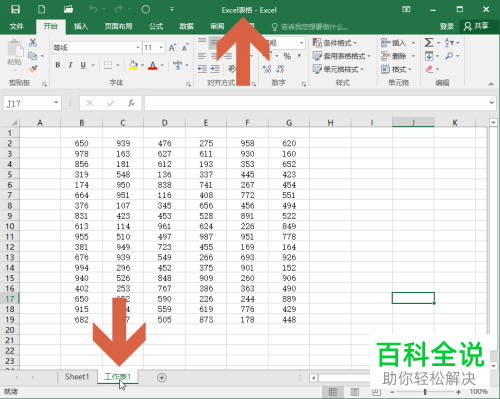This screenshot has height=399, width=500.
Task: Expand Format as Table dropdown
Action: point(369,56)
